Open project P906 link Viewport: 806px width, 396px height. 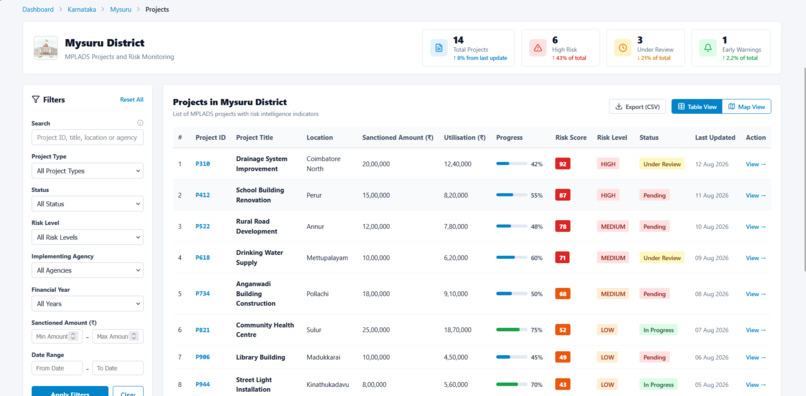point(203,357)
